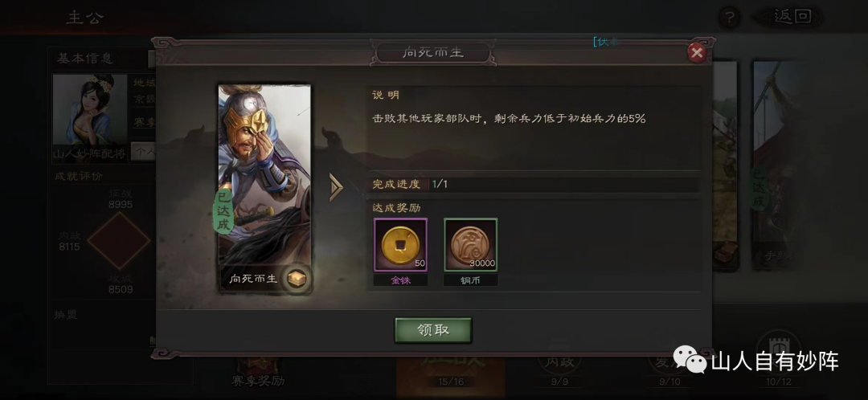Screen dimensions: 868x400
Task: Close the 向死而生 dialog with red X
Action: [696, 53]
